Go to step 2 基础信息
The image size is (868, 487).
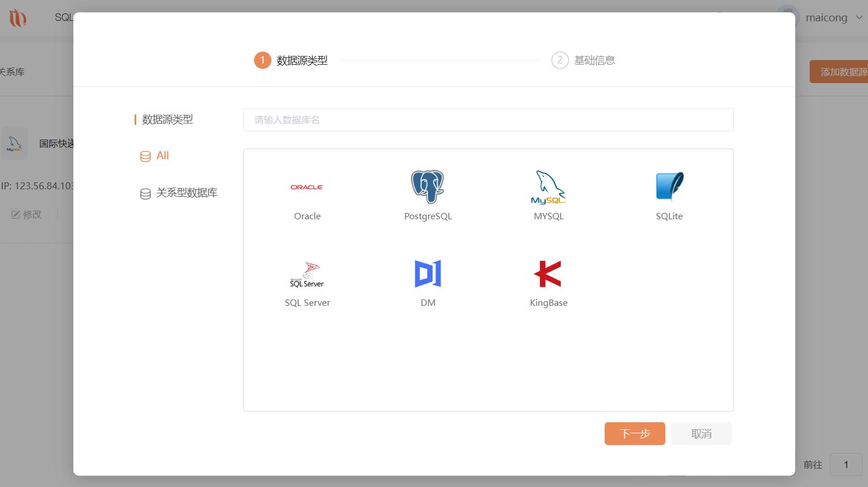tap(583, 60)
